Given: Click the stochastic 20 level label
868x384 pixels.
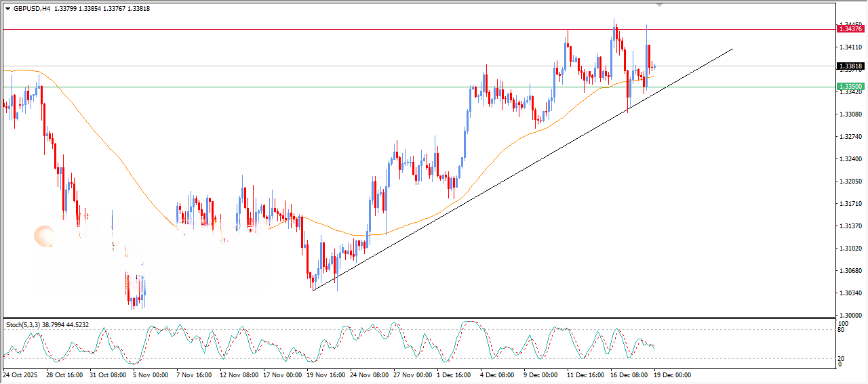Looking at the screenshot, I should click(x=842, y=358).
